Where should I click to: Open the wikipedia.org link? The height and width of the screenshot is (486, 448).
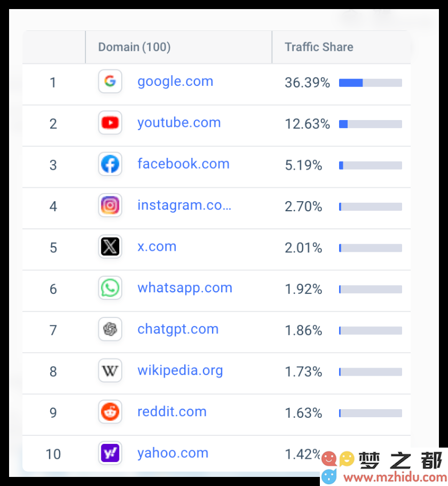[180, 371]
